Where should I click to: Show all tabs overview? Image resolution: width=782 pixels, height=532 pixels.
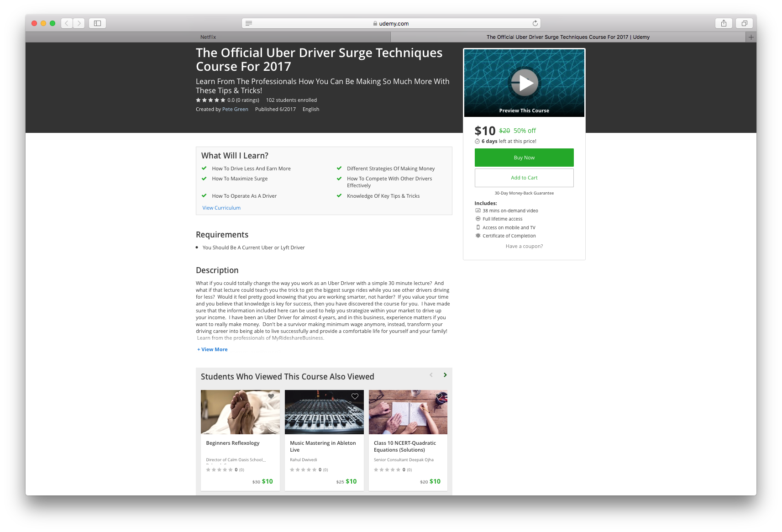coord(744,23)
